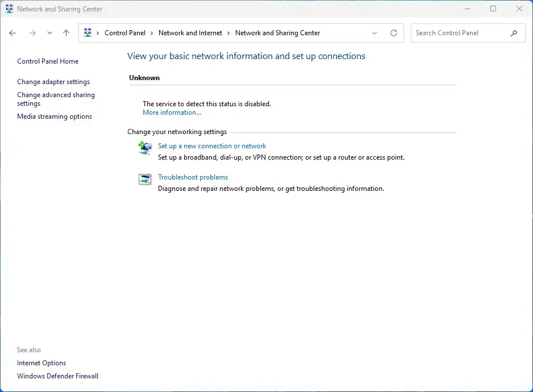Open the address bar history dropdown
The image size is (533, 392).
pos(374,33)
